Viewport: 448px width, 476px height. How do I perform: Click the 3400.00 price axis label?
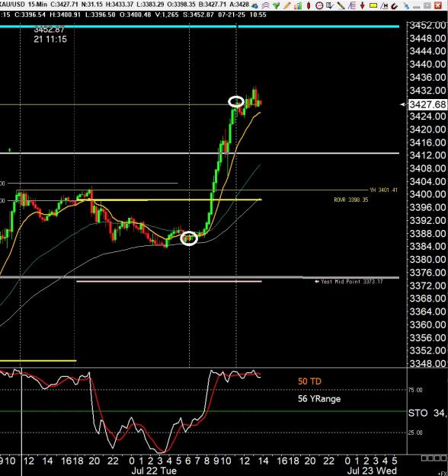pos(427,194)
